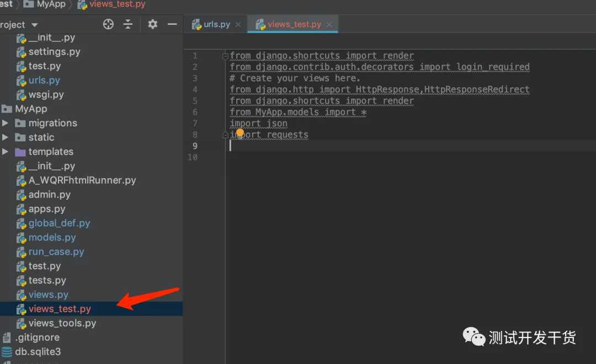Image resolution: width=596 pixels, height=364 pixels.
Task: Click line number 10 in gutter
Action: tap(193, 157)
